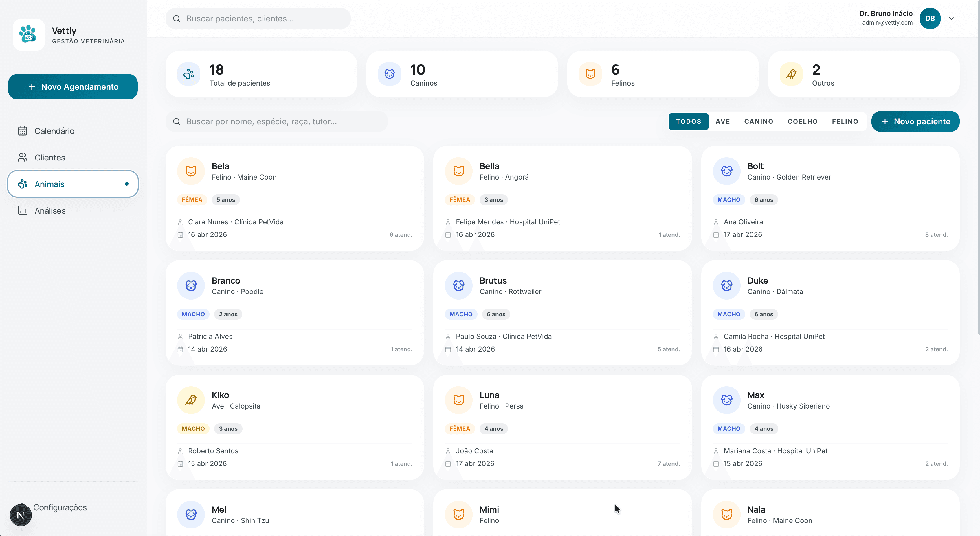Click the round N badge near Configurações
This screenshot has width=980, height=536.
[x=21, y=515]
